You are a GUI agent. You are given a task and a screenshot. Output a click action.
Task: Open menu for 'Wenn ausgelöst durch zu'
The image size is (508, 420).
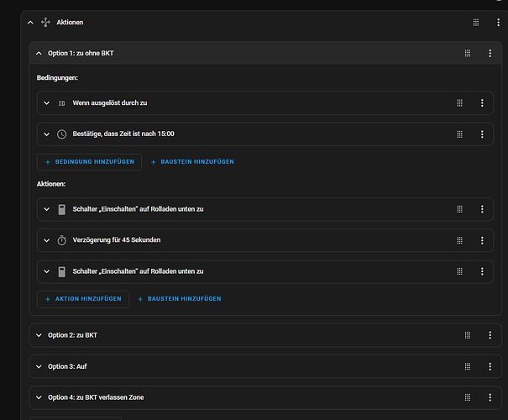[482, 103]
